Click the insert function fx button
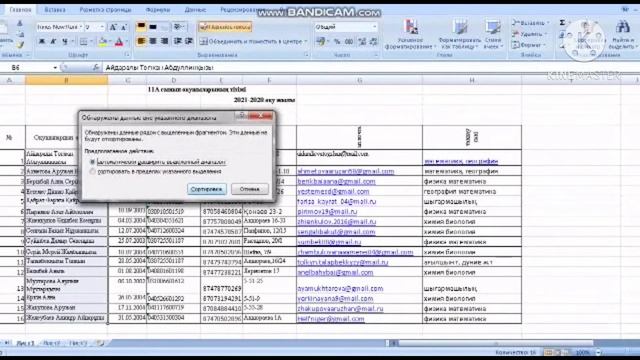Viewport: 640px width, 360px height. coord(96,68)
